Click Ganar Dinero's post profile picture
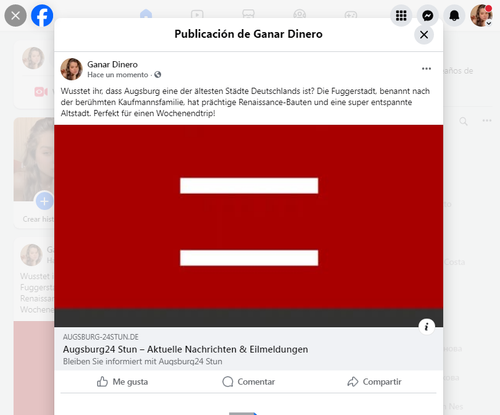The height and width of the screenshot is (415, 500). 71,69
